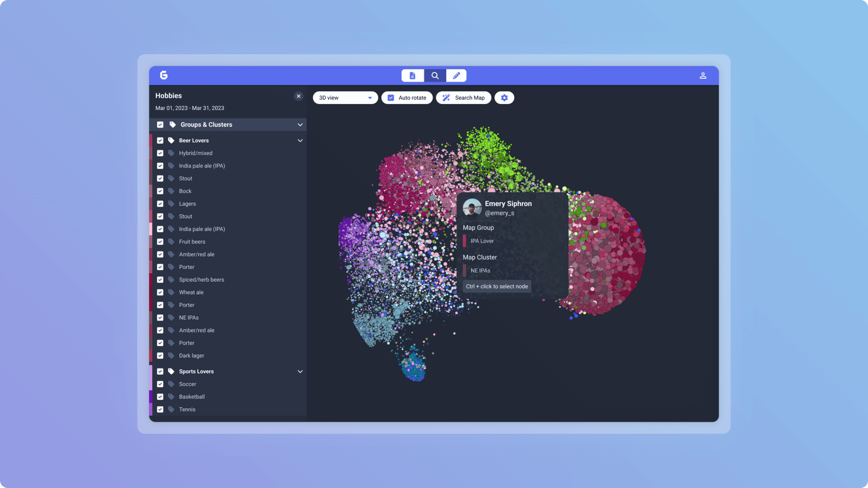Open Emery Siphron's profile name link
Image resolution: width=868 pixels, height=488 pixels.
(x=508, y=203)
